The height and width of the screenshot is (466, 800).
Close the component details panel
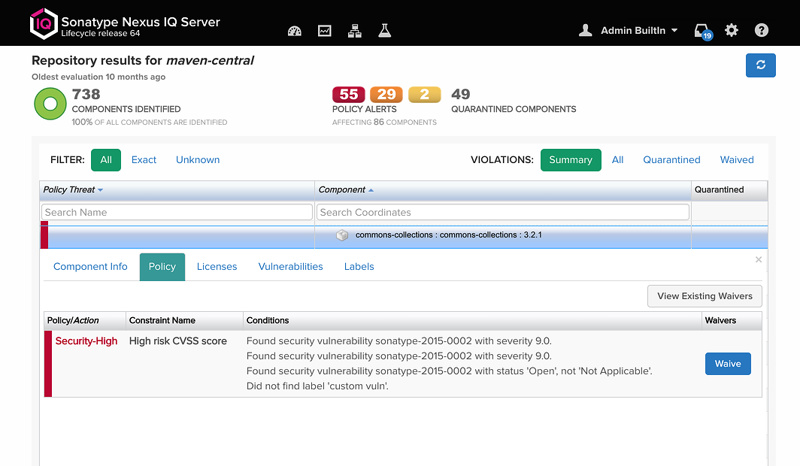pos(759,260)
